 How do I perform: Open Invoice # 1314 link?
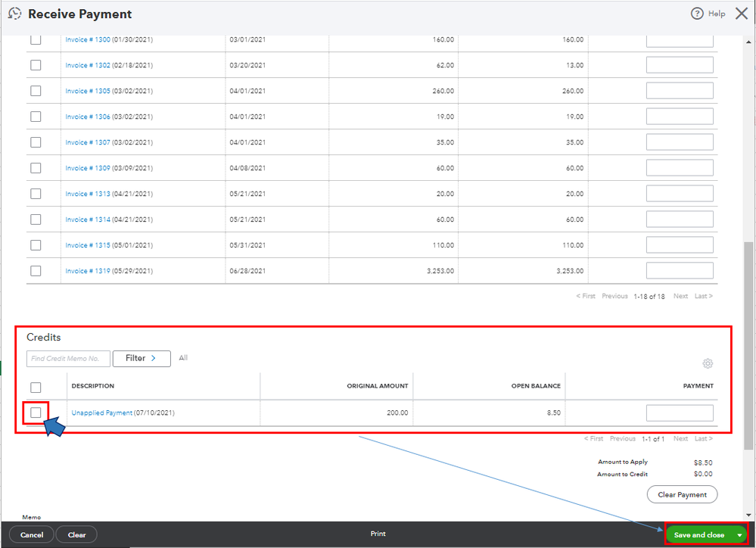[88, 220]
